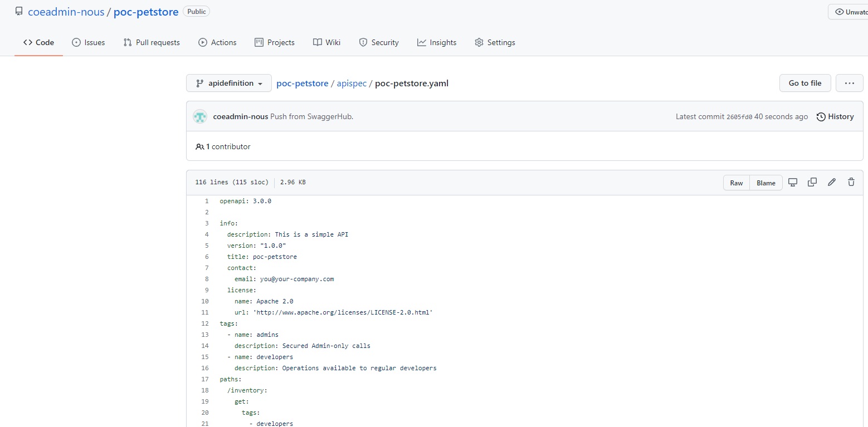Screen dimensions: 868x427
Task: Click line '- name: developers'
Action: tap(260, 357)
